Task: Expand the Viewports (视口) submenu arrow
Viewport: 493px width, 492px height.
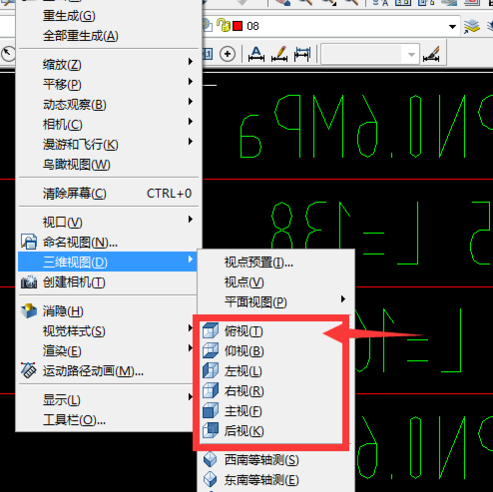Action: pyautogui.click(x=190, y=219)
